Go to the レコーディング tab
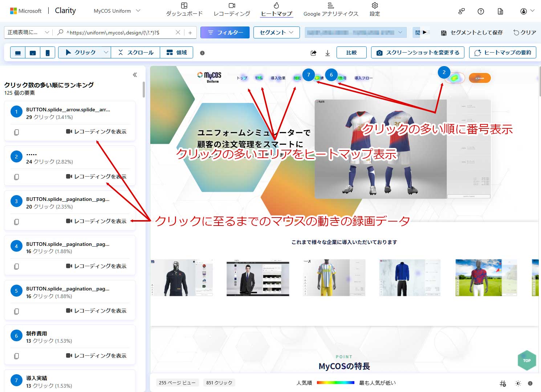This screenshot has width=541, height=392. click(232, 9)
